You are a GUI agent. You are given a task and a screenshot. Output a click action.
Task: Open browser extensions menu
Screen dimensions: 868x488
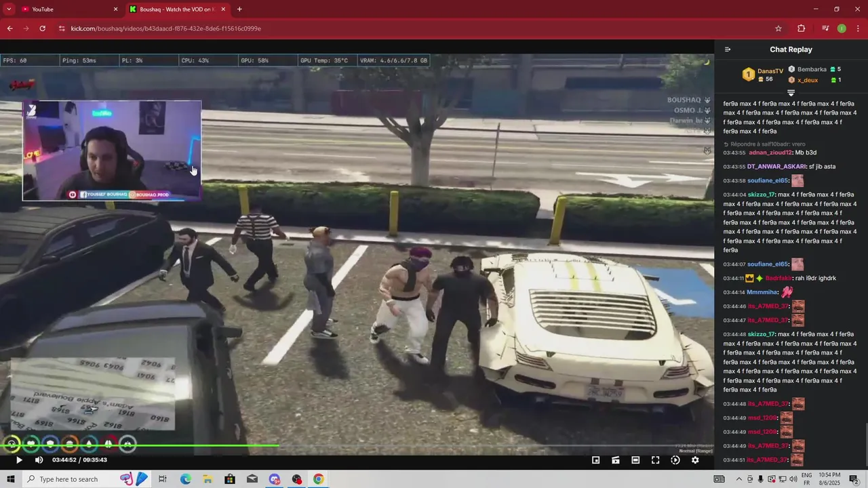(x=802, y=28)
